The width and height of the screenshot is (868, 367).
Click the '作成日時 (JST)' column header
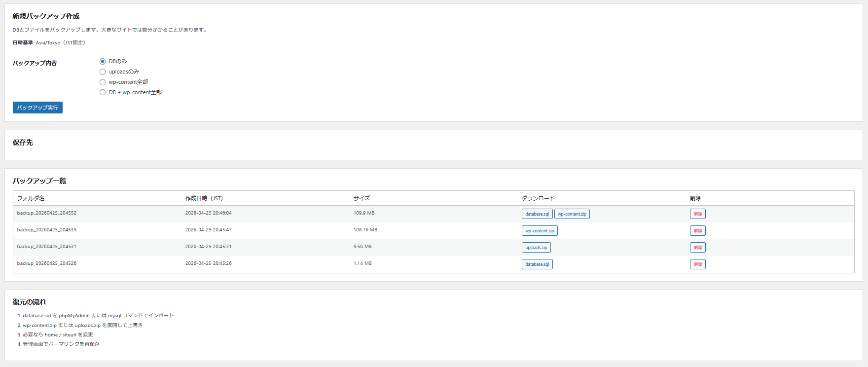pyautogui.click(x=204, y=198)
